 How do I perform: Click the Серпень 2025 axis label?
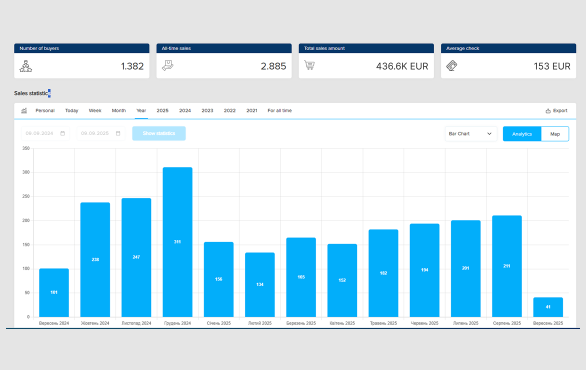point(507,323)
